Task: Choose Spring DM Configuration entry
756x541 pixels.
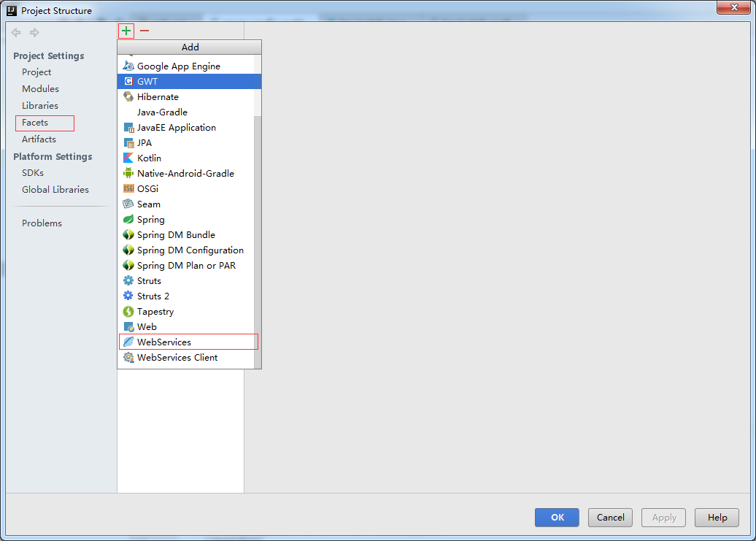Action: [x=185, y=250]
